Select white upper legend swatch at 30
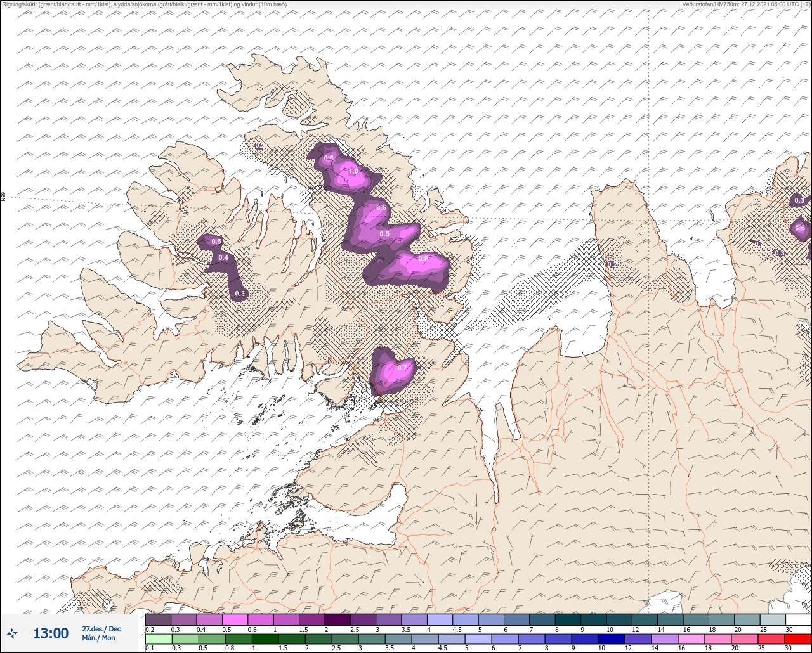The image size is (812, 653). pos(798,619)
